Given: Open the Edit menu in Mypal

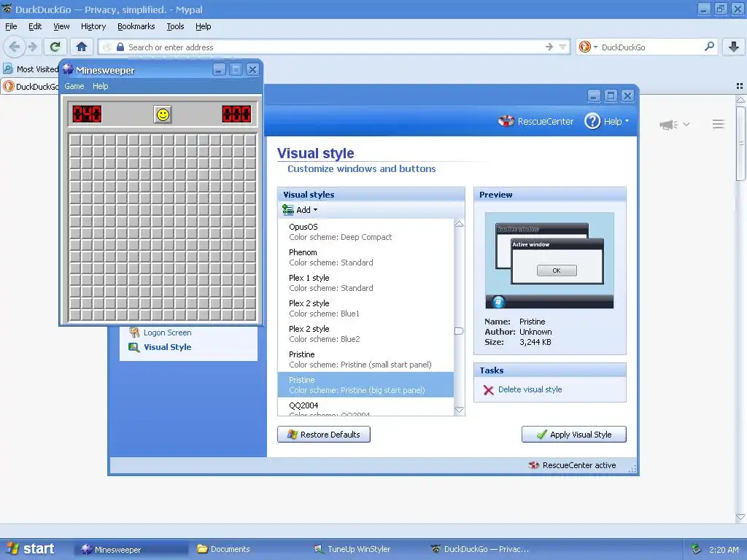Looking at the screenshot, I should (35, 26).
